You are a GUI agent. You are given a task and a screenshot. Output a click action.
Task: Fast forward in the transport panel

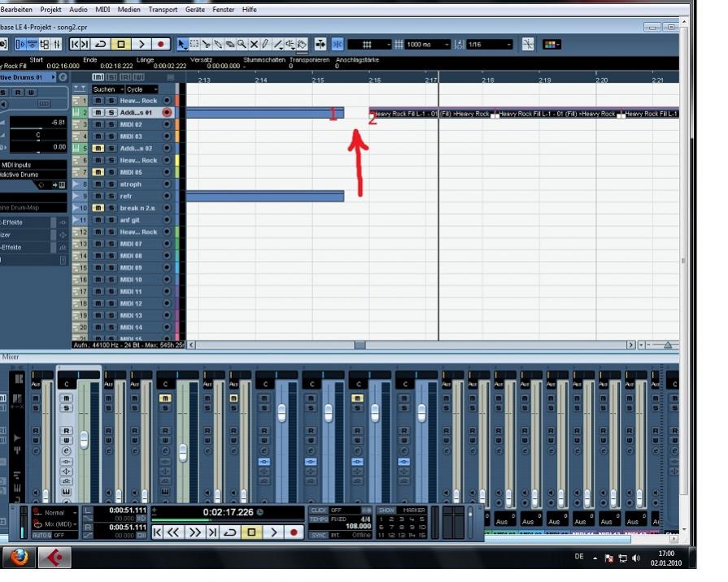click(x=194, y=532)
